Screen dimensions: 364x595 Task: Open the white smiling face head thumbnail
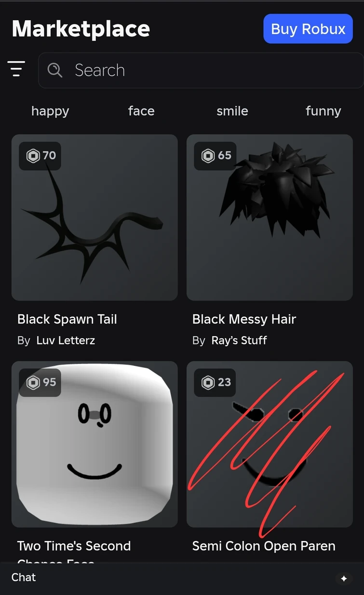(x=94, y=444)
